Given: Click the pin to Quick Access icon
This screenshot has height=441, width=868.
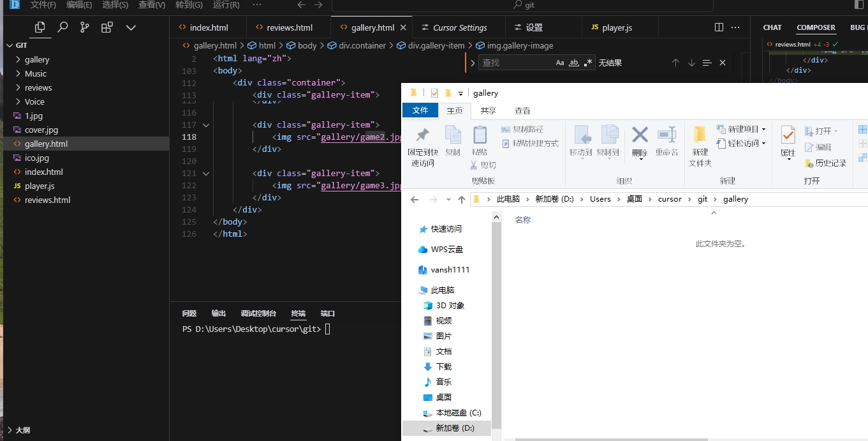Looking at the screenshot, I should [422, 135].
